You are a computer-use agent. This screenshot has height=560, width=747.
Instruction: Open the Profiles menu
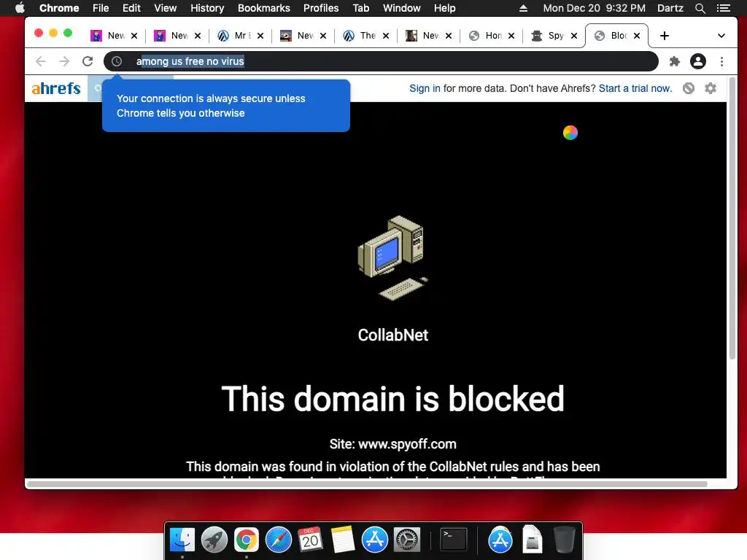321,8
